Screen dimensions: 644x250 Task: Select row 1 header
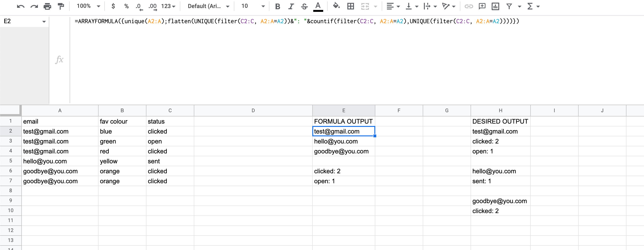click(x=10, y=121)
